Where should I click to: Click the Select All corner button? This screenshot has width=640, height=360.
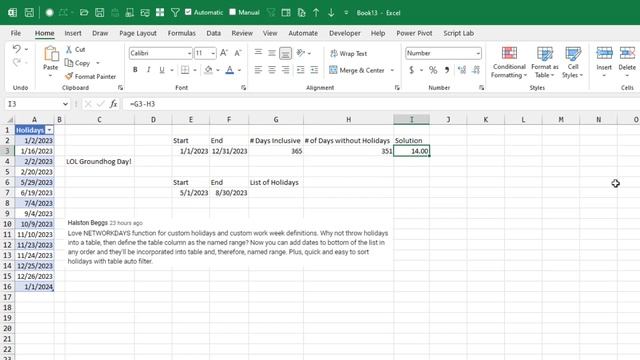coord(9,120)
